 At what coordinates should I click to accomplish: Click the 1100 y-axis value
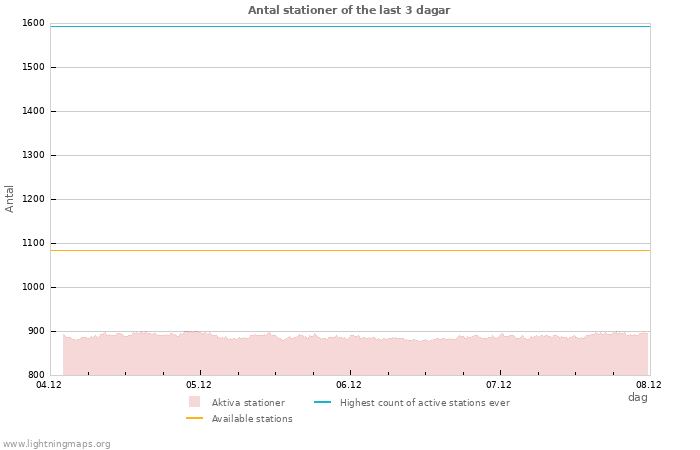coord(33,243)
